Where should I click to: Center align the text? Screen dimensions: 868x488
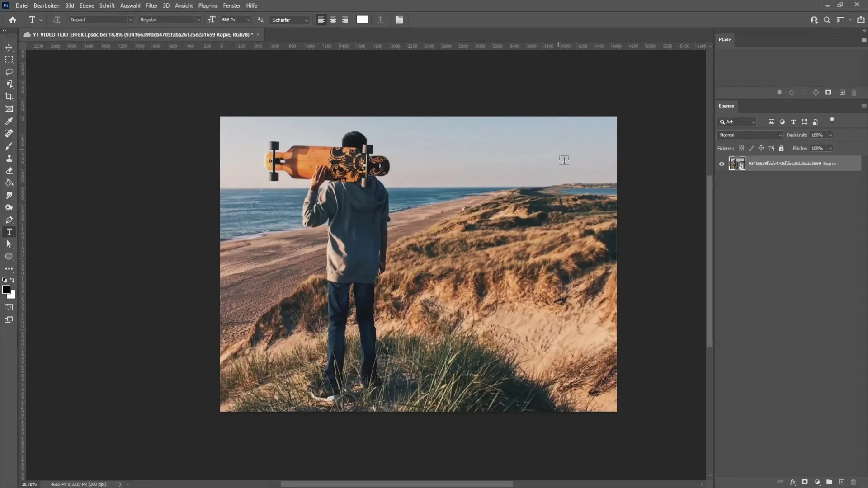333,20
